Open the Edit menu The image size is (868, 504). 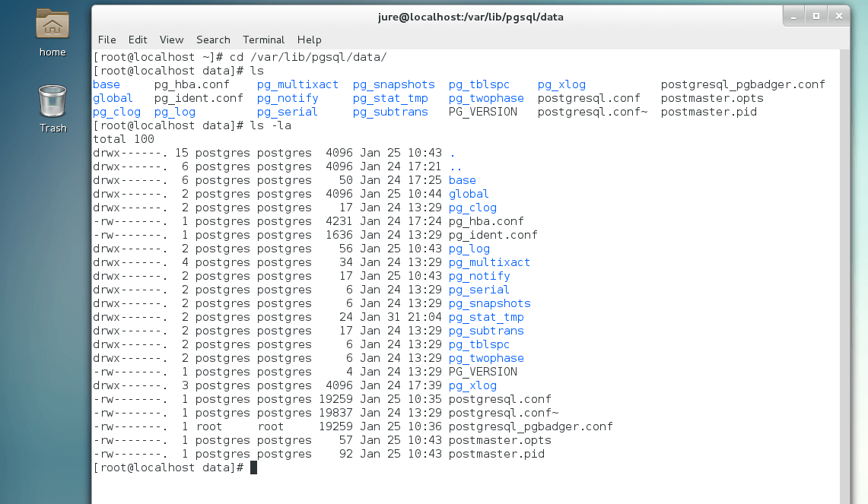[138, 40]
